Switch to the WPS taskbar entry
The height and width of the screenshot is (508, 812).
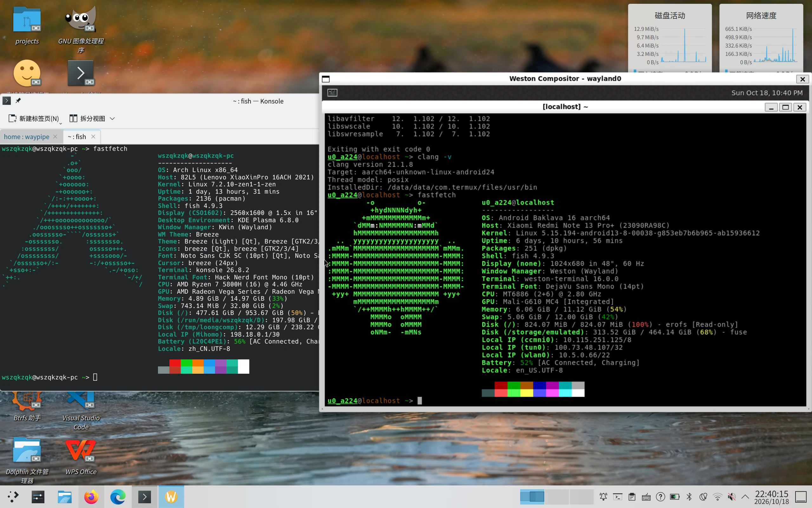click(171, 497)
